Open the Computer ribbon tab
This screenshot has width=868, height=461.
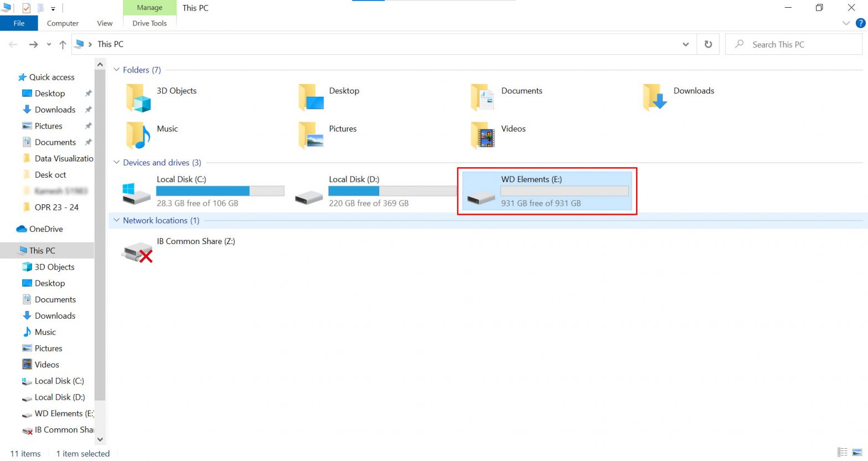(63, 23)
